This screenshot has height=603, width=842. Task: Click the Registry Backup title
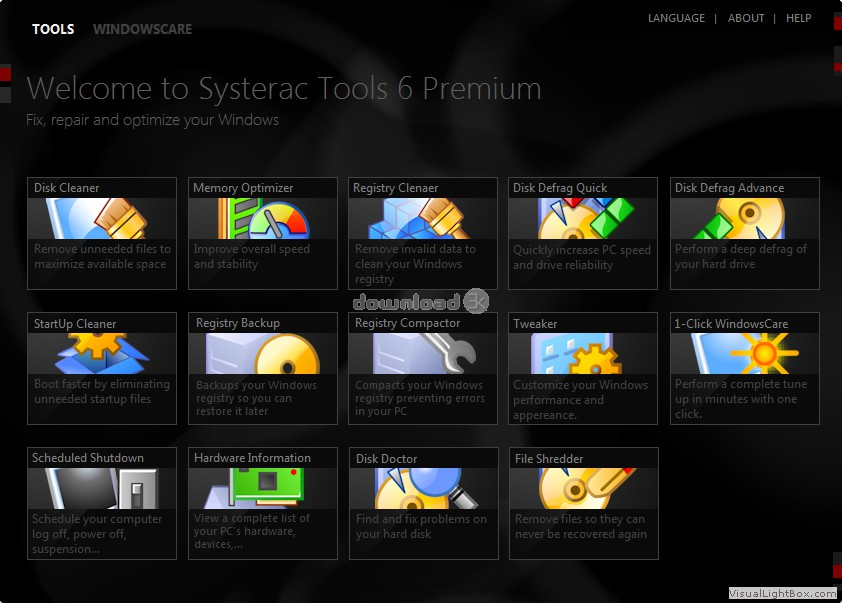pos(238,323)
